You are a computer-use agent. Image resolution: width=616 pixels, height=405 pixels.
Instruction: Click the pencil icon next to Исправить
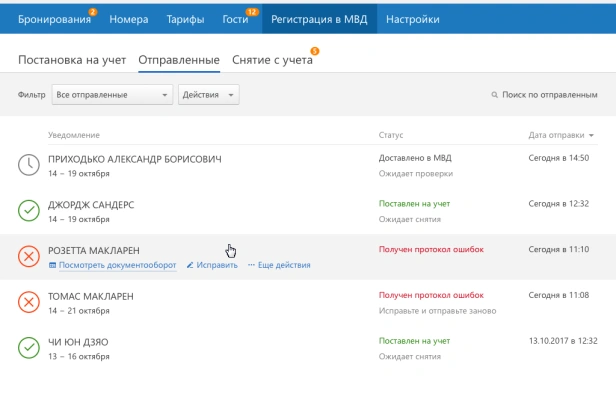pos(190,265)
